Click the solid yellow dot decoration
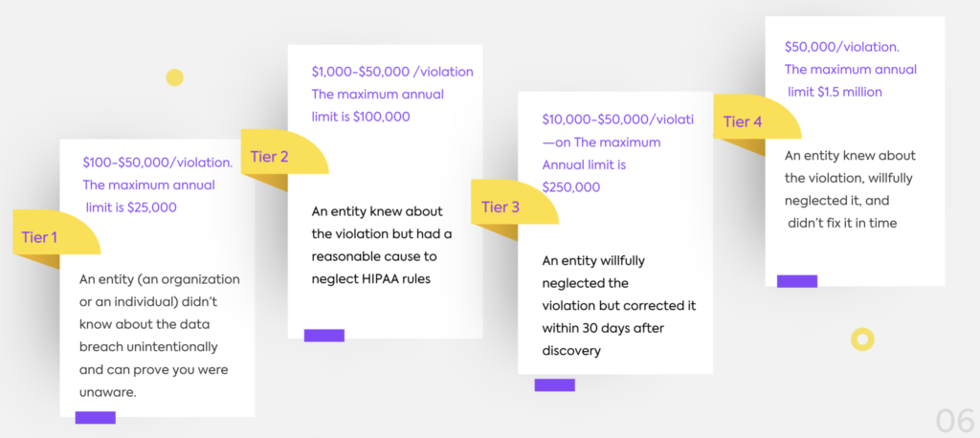 click(x=174, y=77)
